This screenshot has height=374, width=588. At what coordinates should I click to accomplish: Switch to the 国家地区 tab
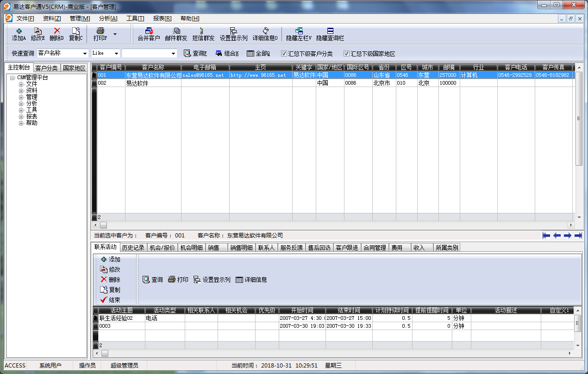74,68
